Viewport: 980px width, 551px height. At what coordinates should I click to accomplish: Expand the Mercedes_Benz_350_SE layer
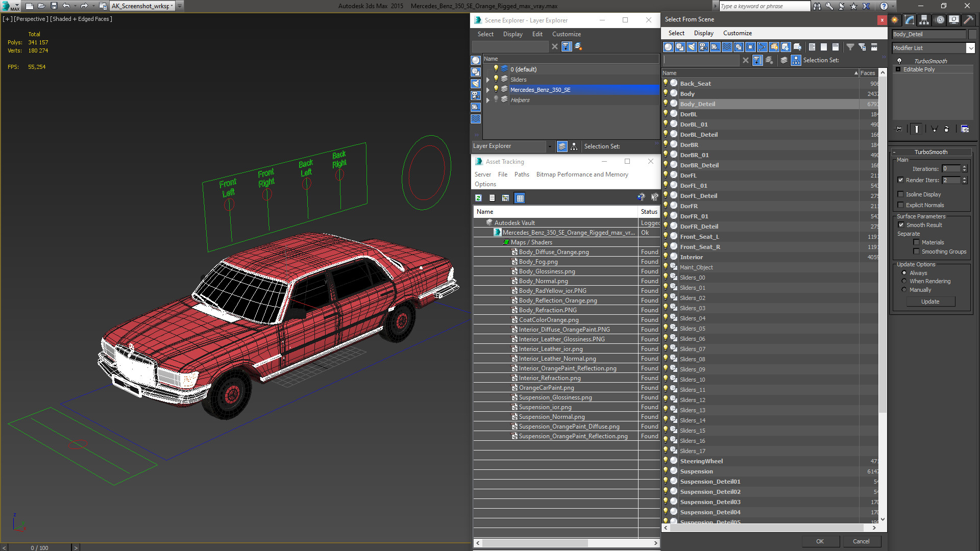[x=488, y=90]
